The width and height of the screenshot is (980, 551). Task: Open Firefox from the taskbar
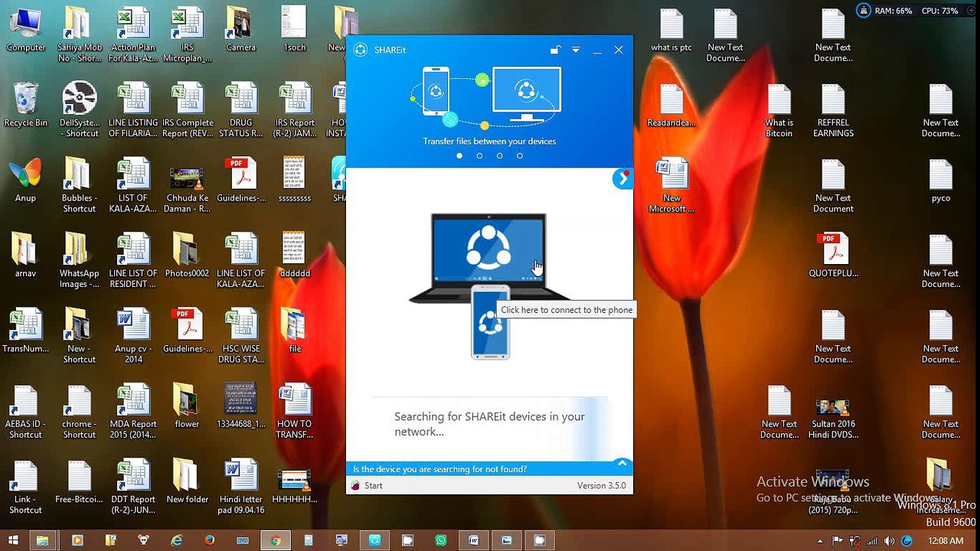pos(210,540)
